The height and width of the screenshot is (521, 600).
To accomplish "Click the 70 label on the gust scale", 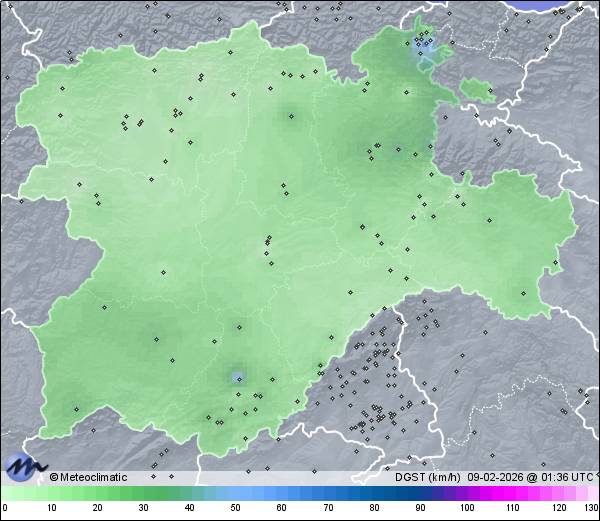I will [x=328, y=507].
